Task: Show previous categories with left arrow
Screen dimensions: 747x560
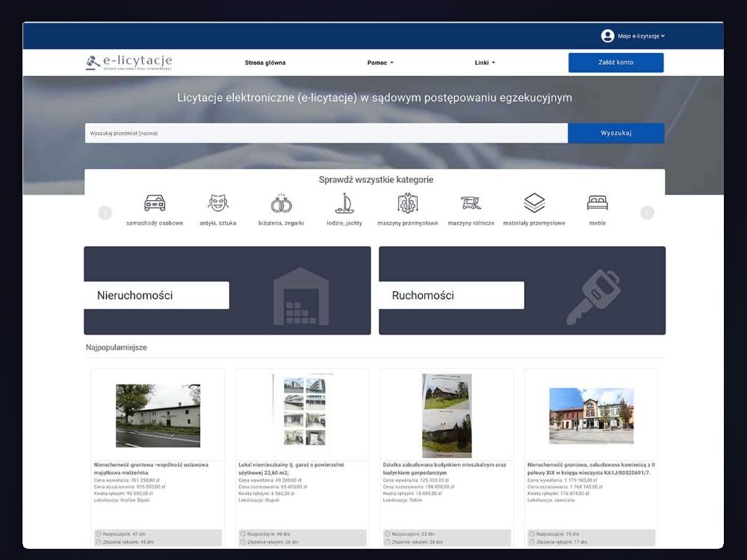Action: click(105, 213)
